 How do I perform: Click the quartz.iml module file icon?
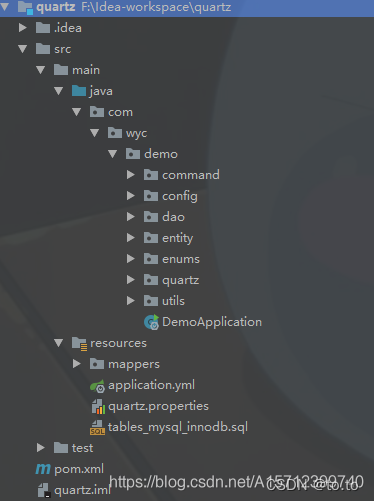click(44, 490)
